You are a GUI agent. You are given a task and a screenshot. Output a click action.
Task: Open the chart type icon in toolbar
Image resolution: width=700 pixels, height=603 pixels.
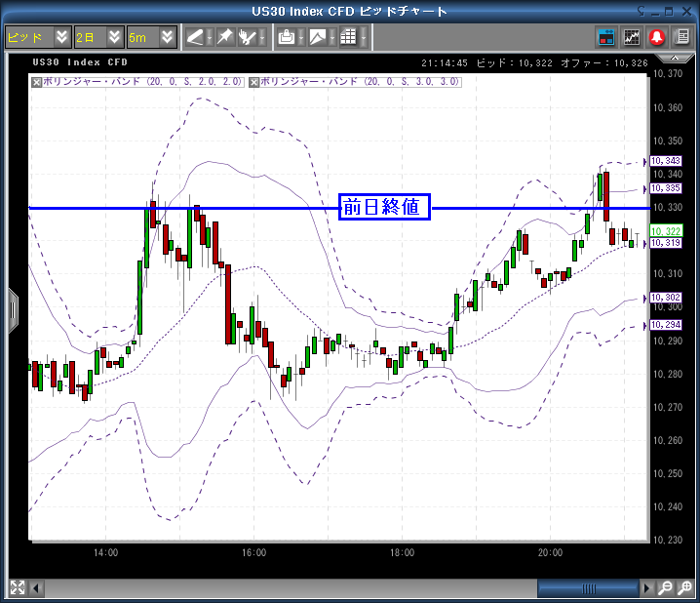pyautogui.click(x=319, y=37)
